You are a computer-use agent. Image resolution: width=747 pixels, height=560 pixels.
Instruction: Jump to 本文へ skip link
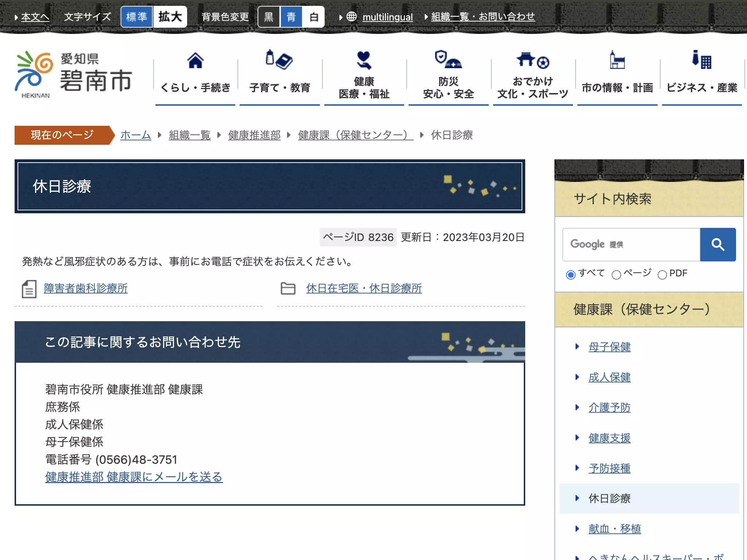(35, 17)
